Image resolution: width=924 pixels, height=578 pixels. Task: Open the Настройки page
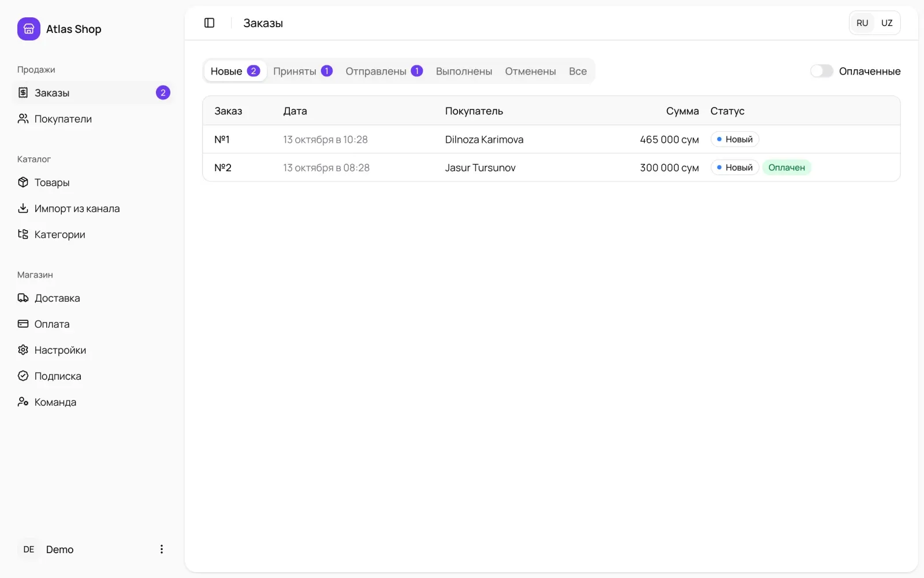[x=92, y=350]
